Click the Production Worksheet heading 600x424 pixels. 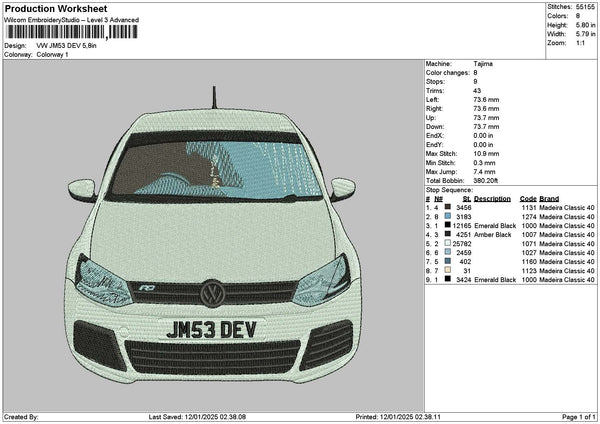tap(56, 8)
